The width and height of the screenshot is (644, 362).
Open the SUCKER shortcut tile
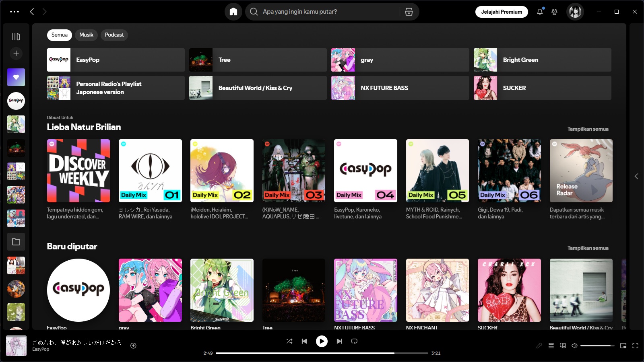(543, 88)
